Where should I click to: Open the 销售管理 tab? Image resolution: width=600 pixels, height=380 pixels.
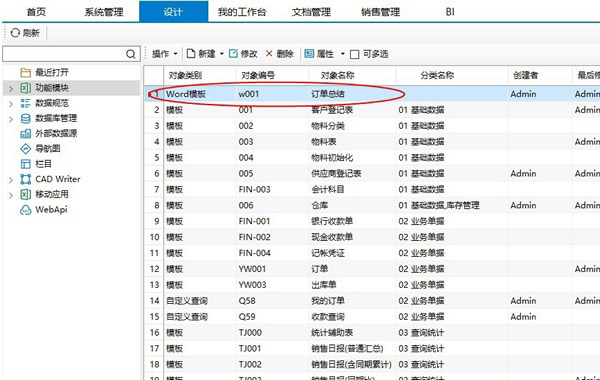[x=380, y=12]
